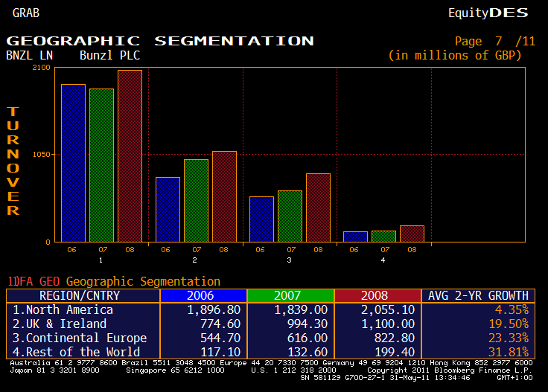This screenshot has height=392, width=548.
Task: Click the North America 2008 bar in chart
Action: (x=130, y=156)
